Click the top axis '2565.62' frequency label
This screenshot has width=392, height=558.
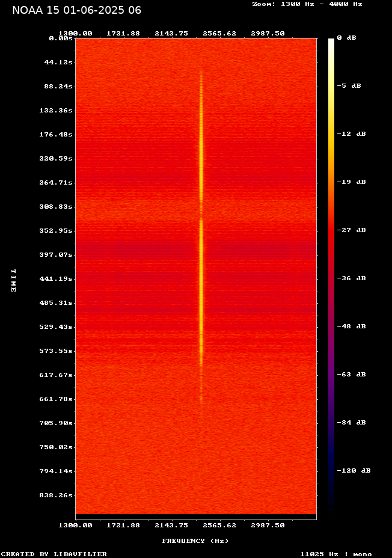click(x=219, y=34)
